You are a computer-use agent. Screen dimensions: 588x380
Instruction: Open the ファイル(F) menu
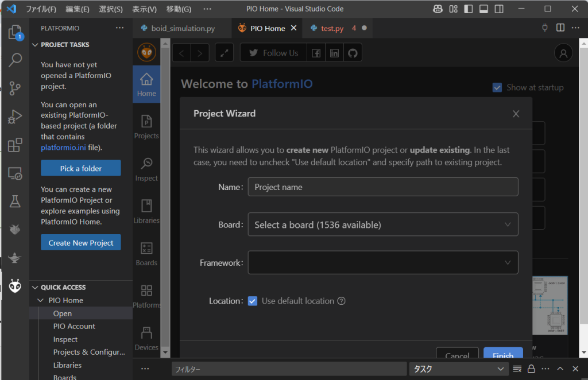[x=41, y=9]
